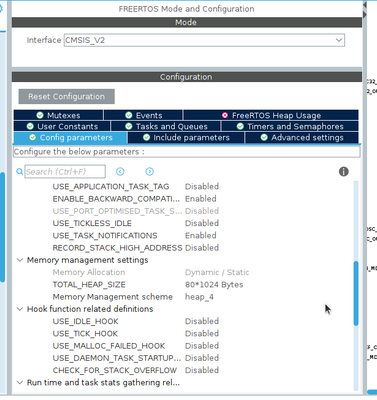This screenshot has width=377, height=400.
Task: Open the Timers and Semaphores tab
Action: point(290,126)
